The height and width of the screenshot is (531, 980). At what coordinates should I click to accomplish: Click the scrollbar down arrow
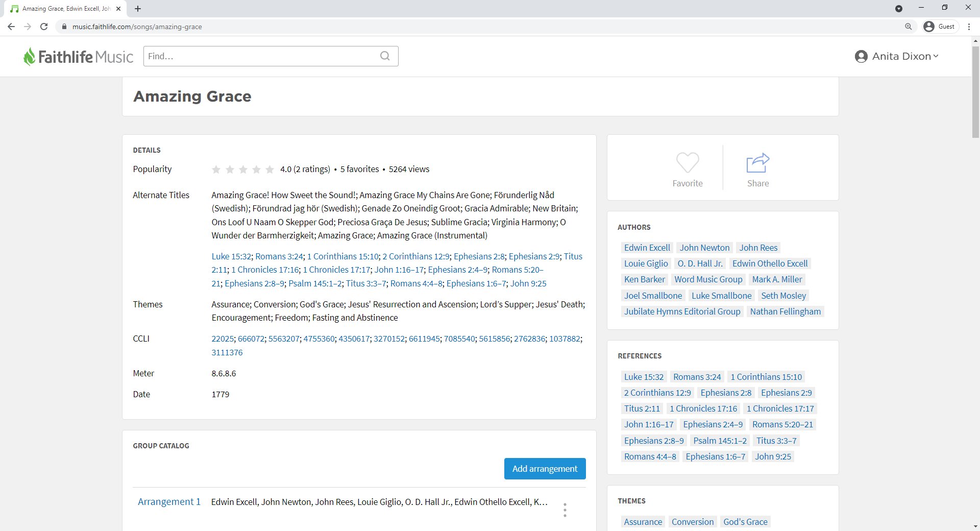coord(975,526)
